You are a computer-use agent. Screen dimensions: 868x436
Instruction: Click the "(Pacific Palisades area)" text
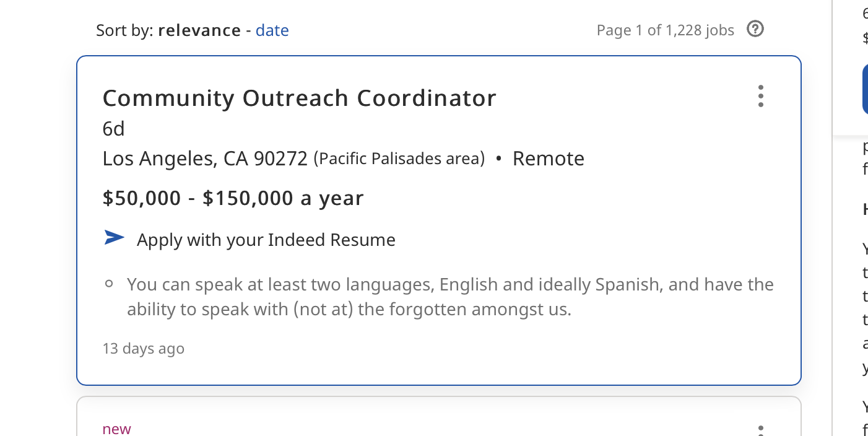(x=399, y=159)
